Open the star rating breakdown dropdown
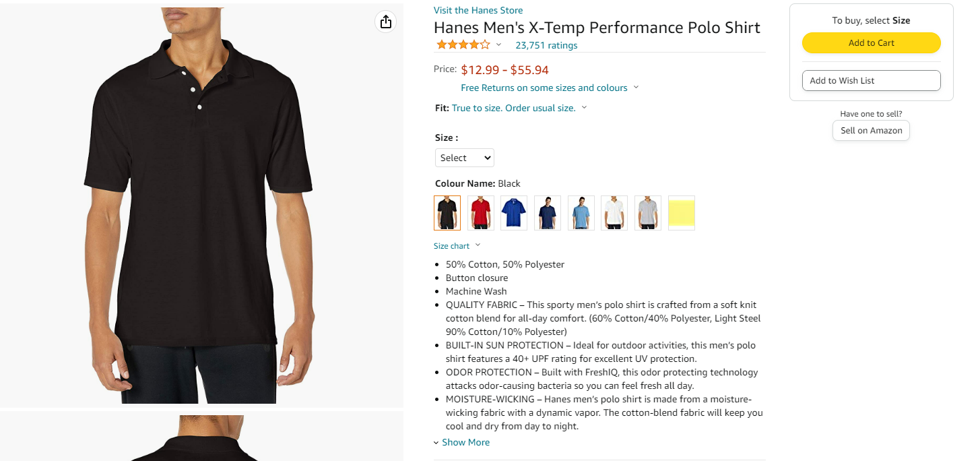The image size is (980, 461). pyautogui.click(x=498, y=44)
